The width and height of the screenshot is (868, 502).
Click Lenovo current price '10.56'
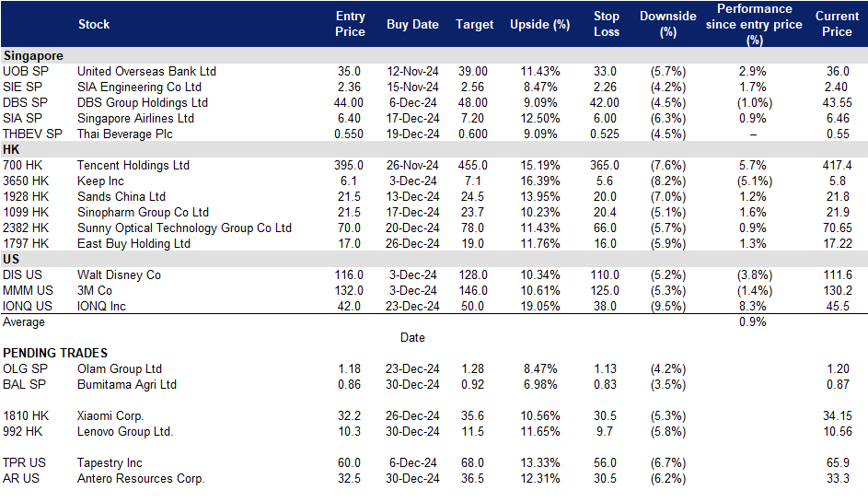pos(837,432)
